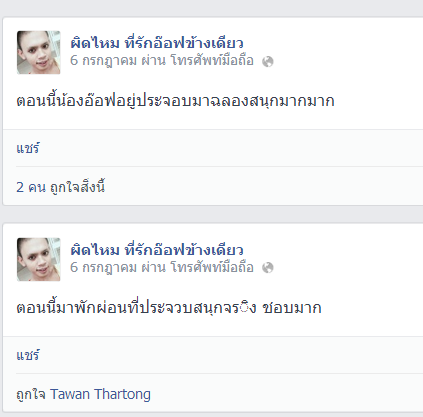Viewport: 423px width, 417px height.
Task: Open Tawan Thartong's profile link
Action: pos(100,394)
